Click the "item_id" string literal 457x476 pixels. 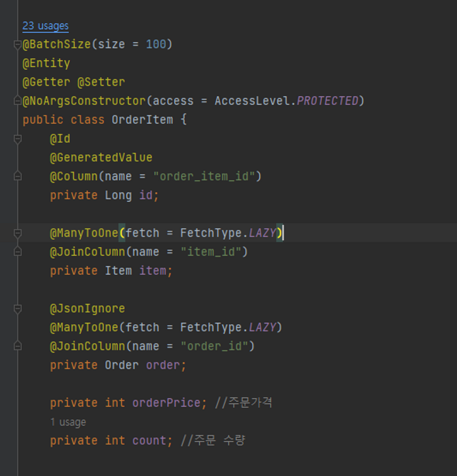(211, 252)
